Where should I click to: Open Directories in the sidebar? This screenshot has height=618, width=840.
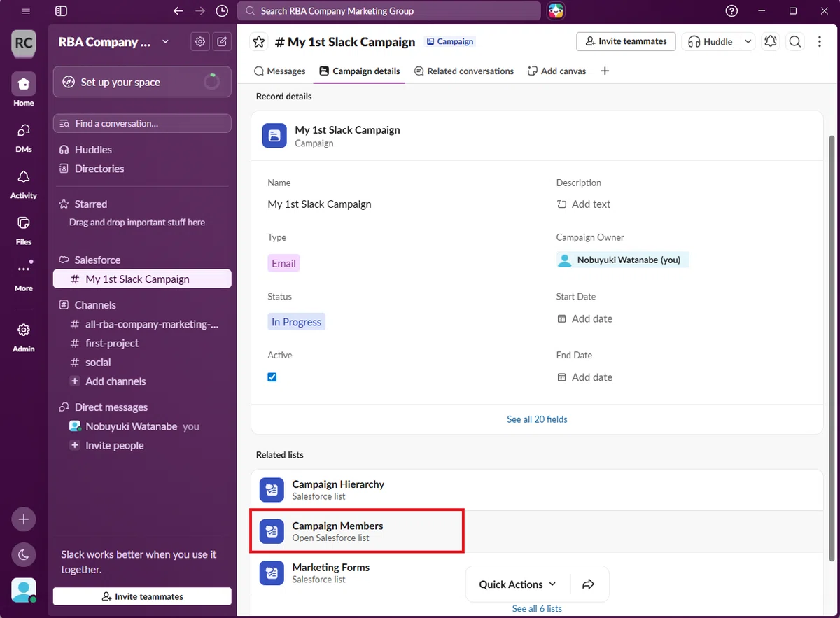[x=142, y=169]
